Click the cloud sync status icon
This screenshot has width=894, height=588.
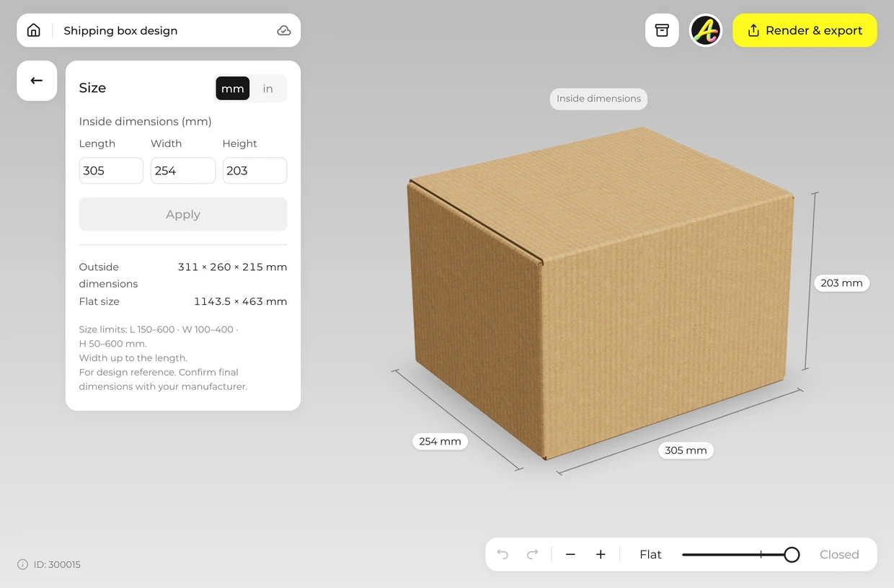point(284,30)
